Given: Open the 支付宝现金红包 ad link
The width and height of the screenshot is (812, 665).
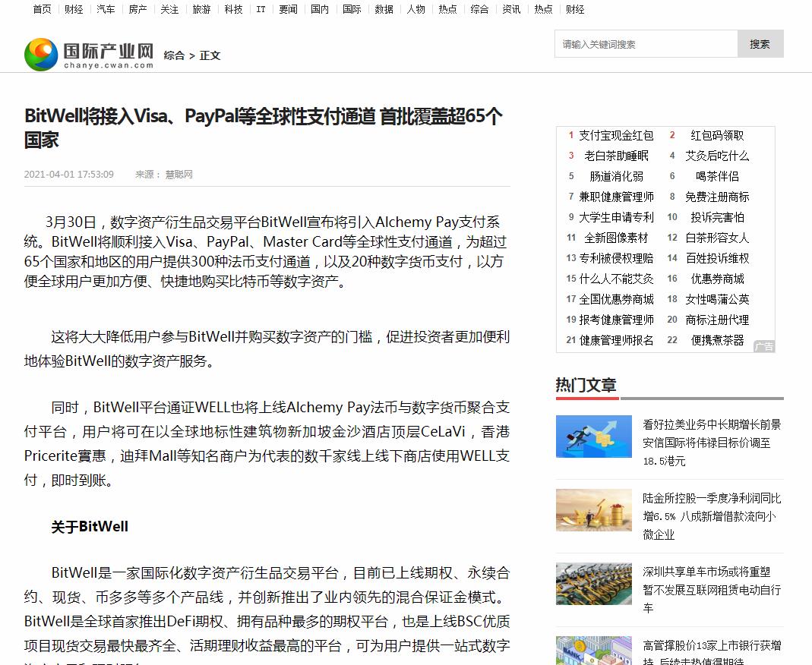Looking at the screenshot, I should tap(616, 136).
